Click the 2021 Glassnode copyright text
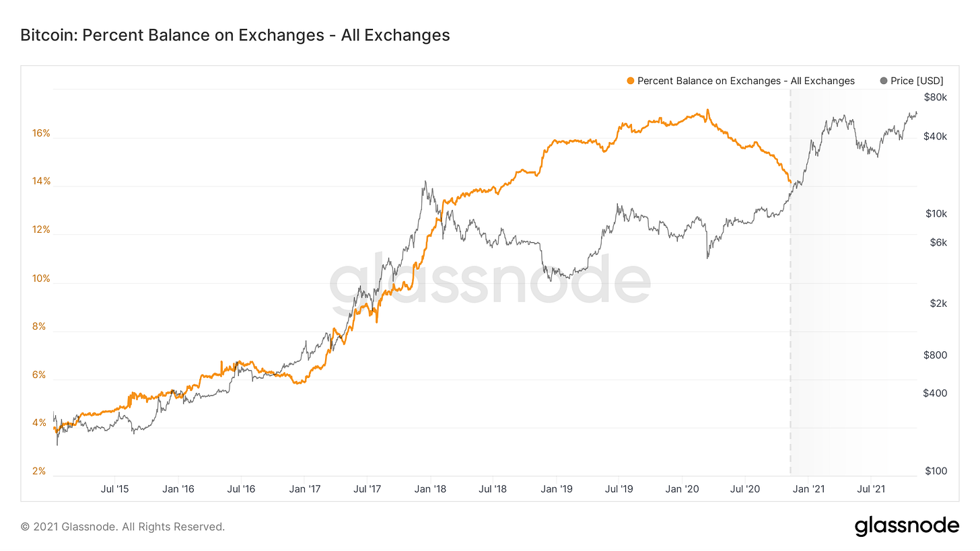The height and width of the screenshot is (551, 980). tap(123, 527)
